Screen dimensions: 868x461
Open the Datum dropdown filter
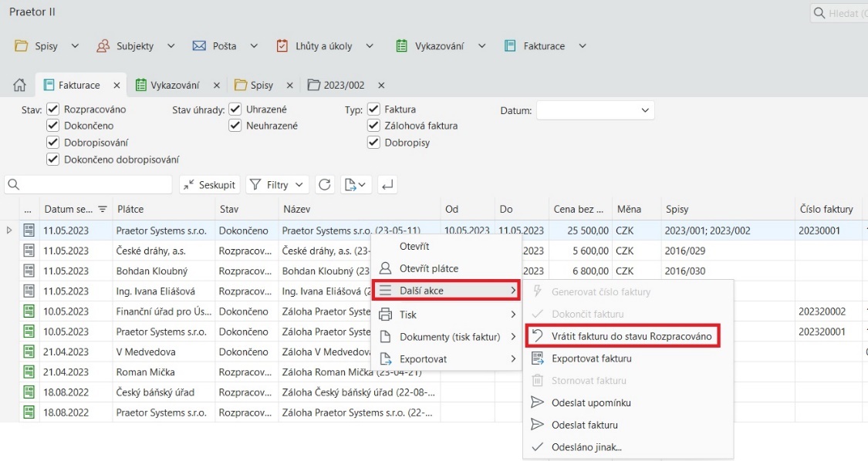tap(595, 110)
